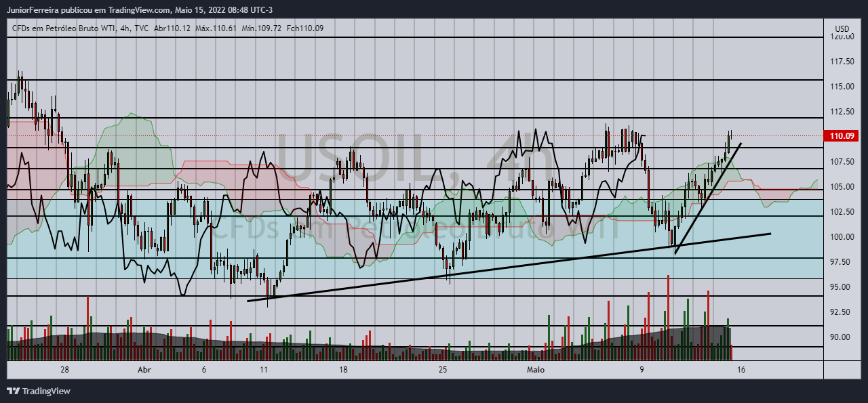Click the 100.00 price axis label
The width and height of the screenshot is (868, 403).
point(842,237)
